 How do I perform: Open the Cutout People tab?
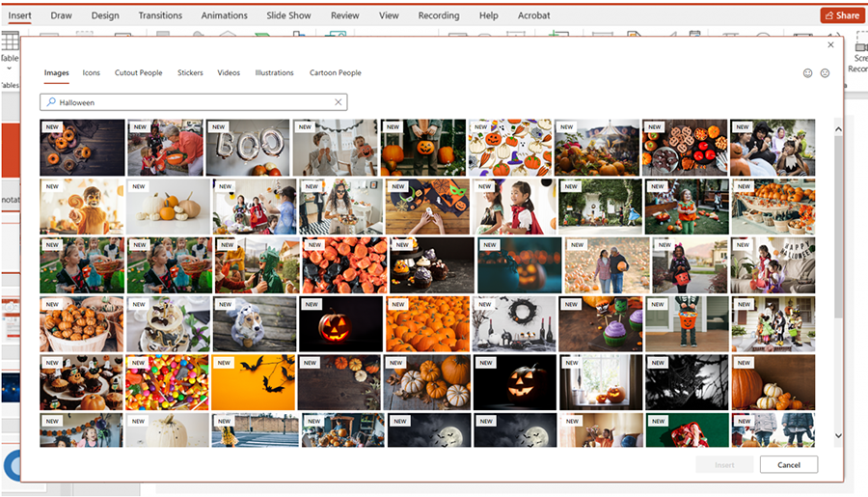[x=138, y=72]
